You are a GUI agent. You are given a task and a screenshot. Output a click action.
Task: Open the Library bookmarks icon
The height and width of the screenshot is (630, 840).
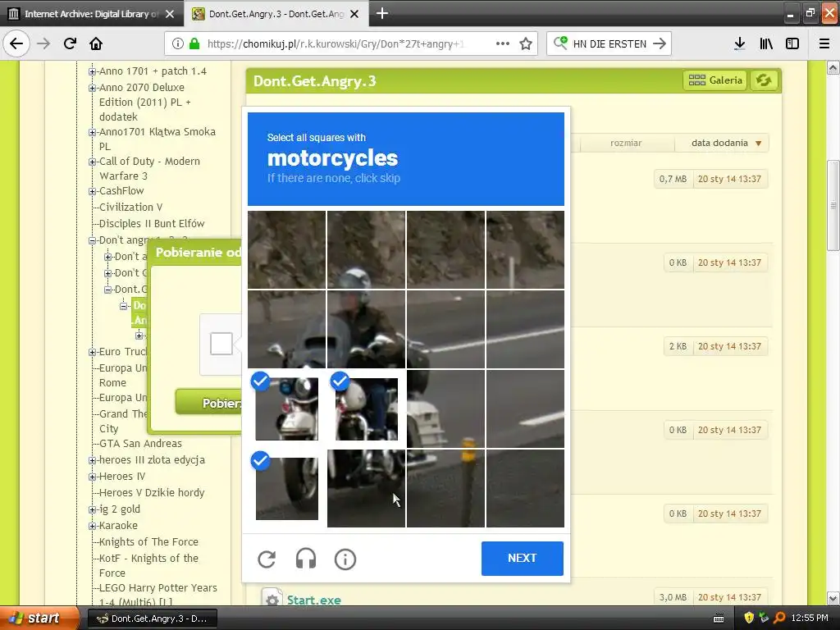pyautogui.click(x=766, y=43)
